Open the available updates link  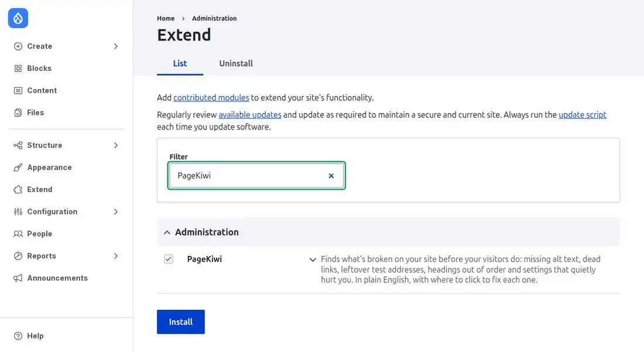point(250,115)
